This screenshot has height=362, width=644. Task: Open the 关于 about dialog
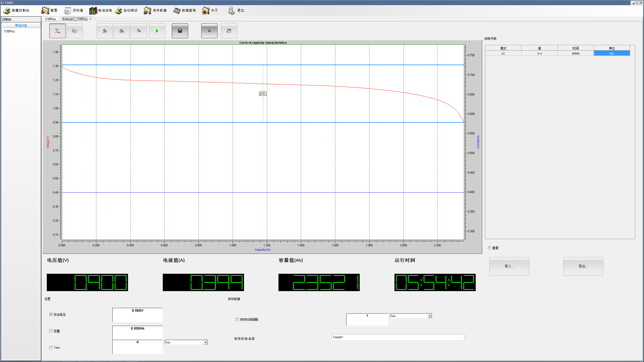click(x=210, y=10)
